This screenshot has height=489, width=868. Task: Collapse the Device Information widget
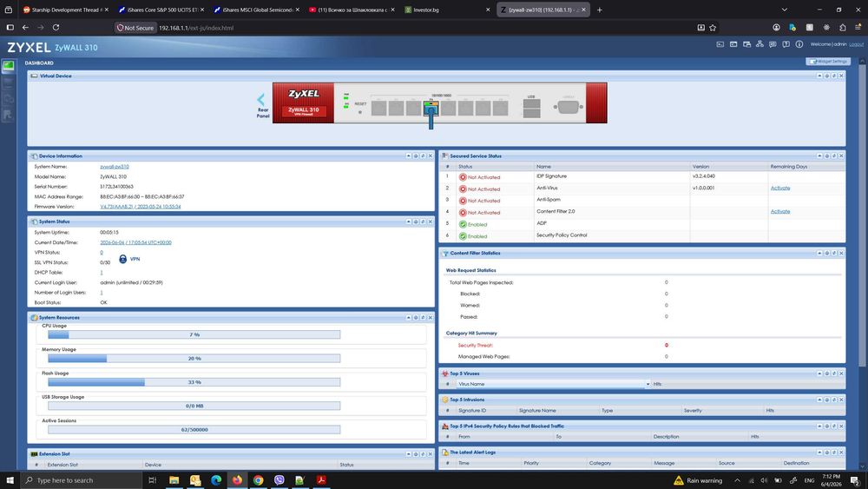[409, 156]
